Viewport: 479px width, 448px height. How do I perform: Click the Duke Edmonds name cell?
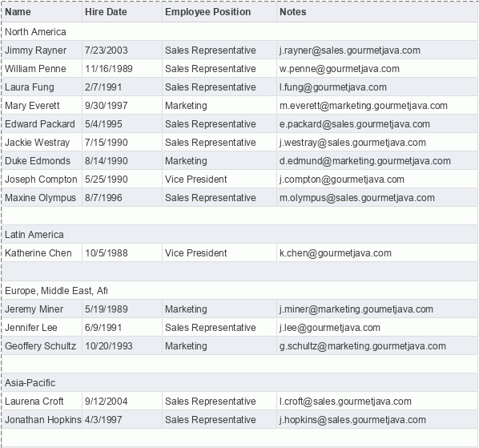pyautogui.click(x=42, y=161)
